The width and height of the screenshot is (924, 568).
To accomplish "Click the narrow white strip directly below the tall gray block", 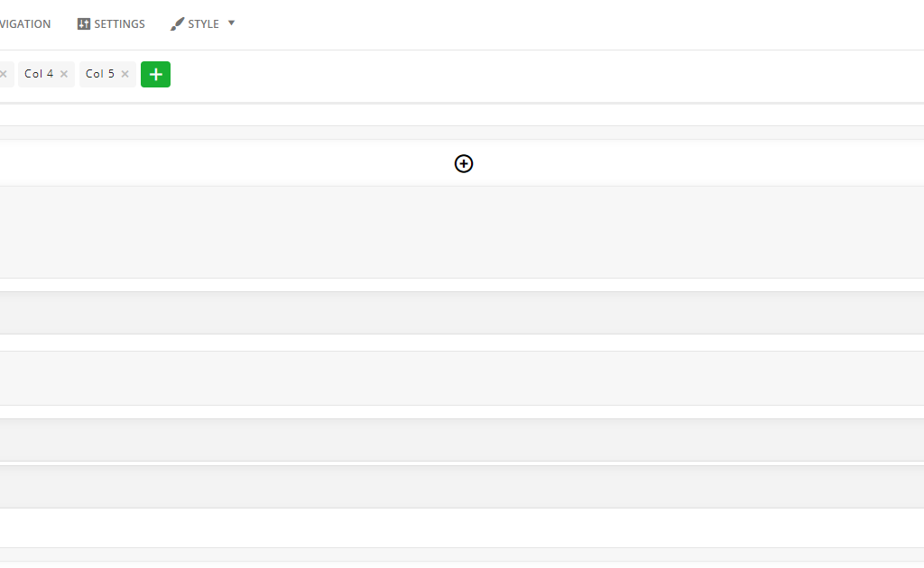I will pyautogui.click(x=462, y=285).
